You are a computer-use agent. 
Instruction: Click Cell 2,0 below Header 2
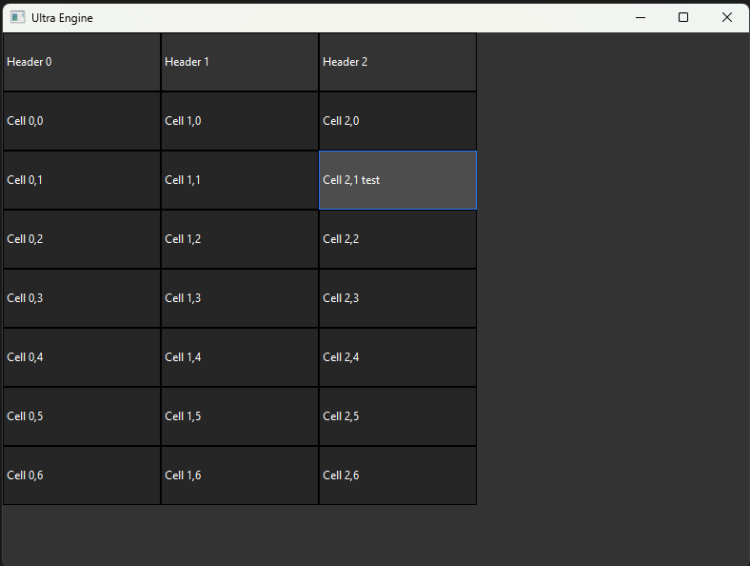pyautogui.click(x=397, y=121)
